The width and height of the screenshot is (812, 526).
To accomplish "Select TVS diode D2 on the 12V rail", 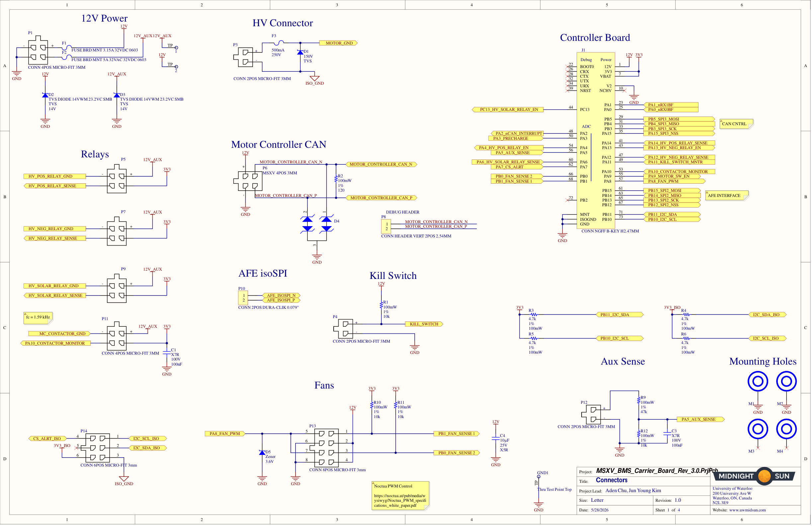I will 45,95.
